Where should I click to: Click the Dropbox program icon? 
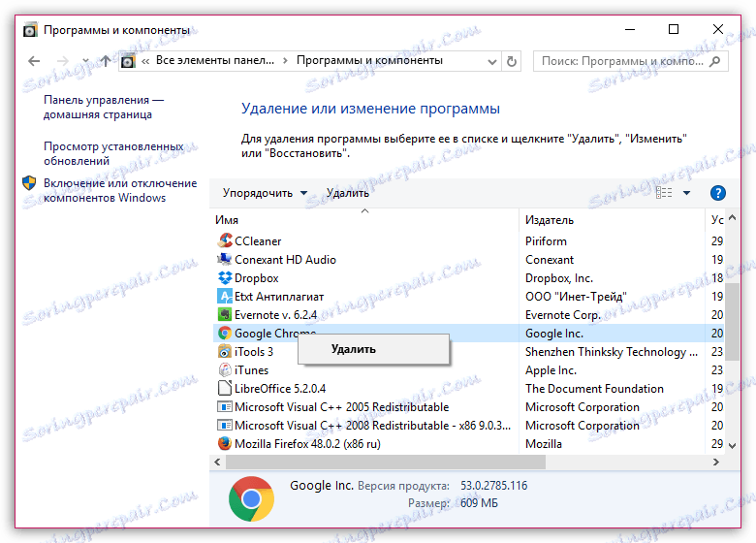[x=225, y=277]
